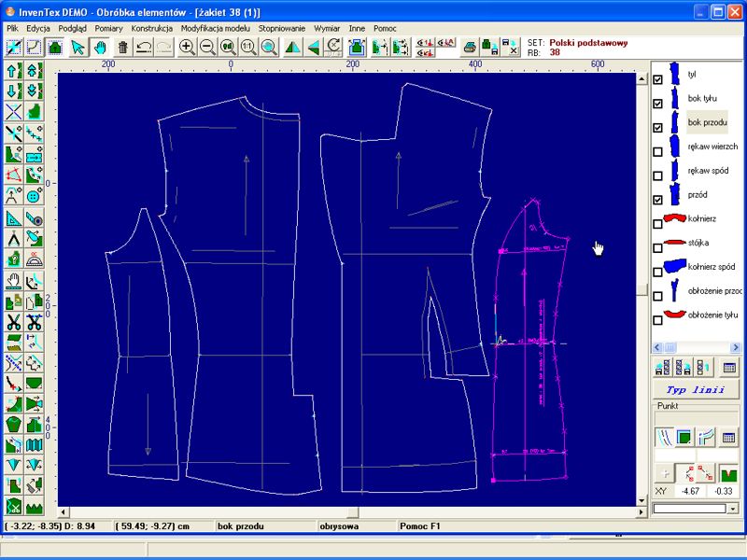Pick the compass measuring tool

point(14,238)
